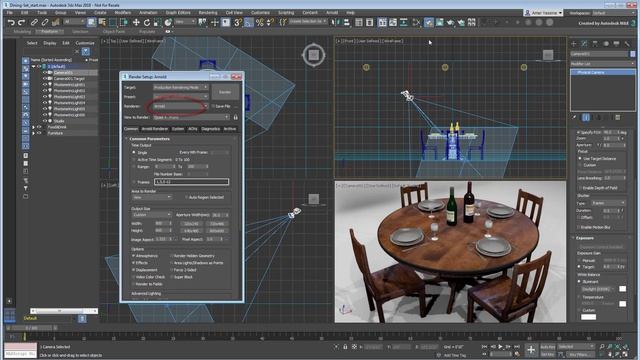Screen dimensions: 640x360
Task: Choose the Select and Rotate tool
Action: [147, 22]
